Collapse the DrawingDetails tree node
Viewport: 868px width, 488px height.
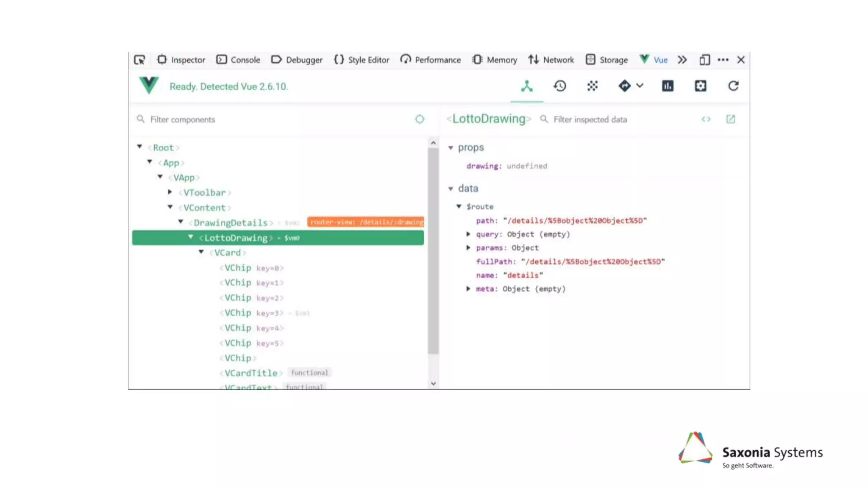coord(181,222)
